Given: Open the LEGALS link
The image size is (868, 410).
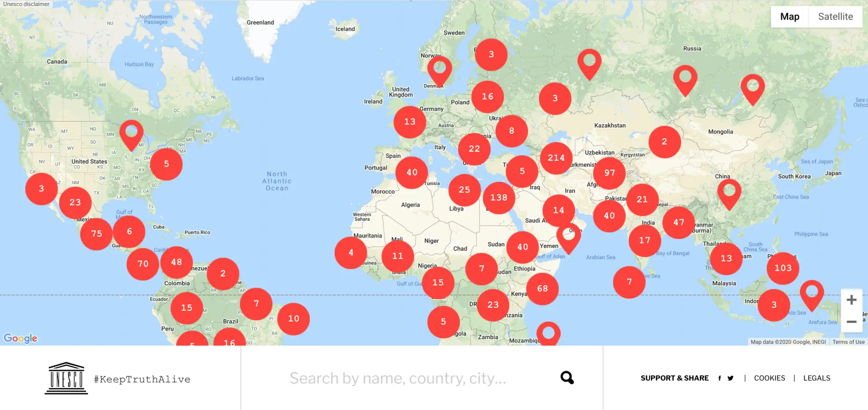Looking at the screenshot, I should click(816, 378).
